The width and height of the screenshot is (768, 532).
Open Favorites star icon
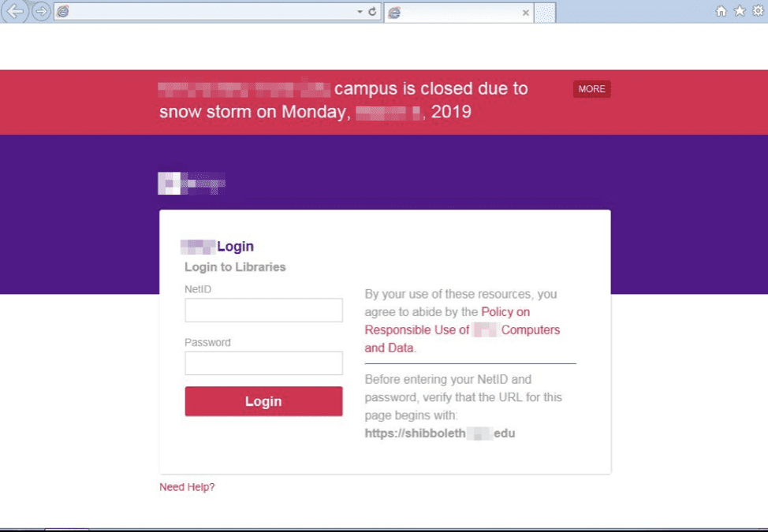(740, 11)
